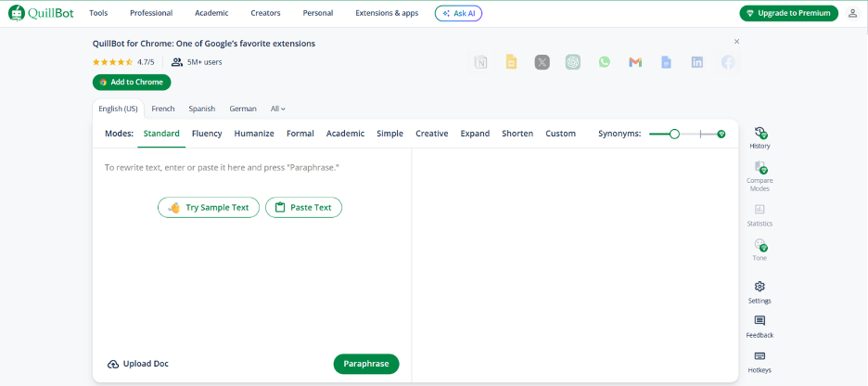Select the Simple mode

(x=389, y=134)
